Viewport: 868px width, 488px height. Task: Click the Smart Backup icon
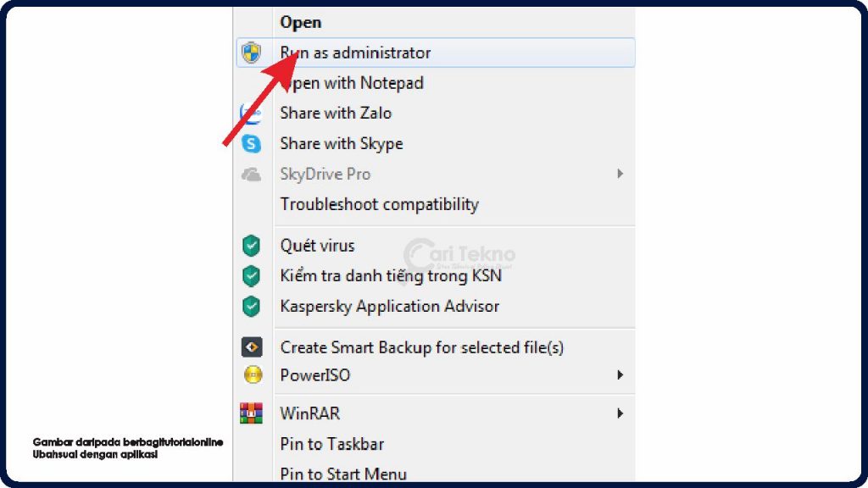pyautogui.click(x=251, y=347)
